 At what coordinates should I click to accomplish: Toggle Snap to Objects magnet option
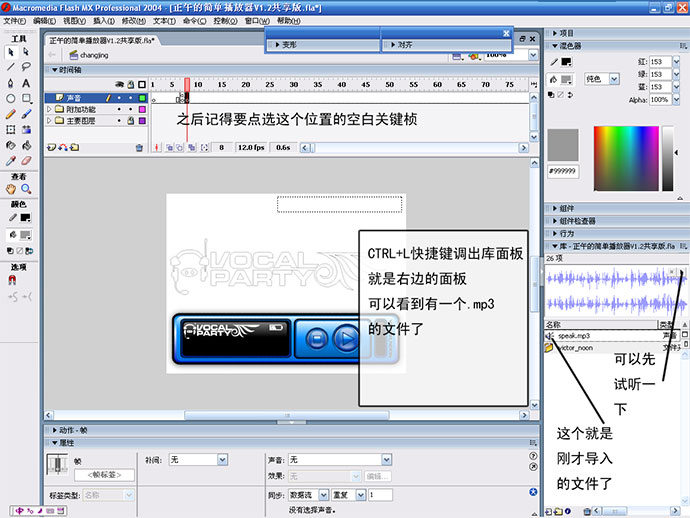[12, 280]
